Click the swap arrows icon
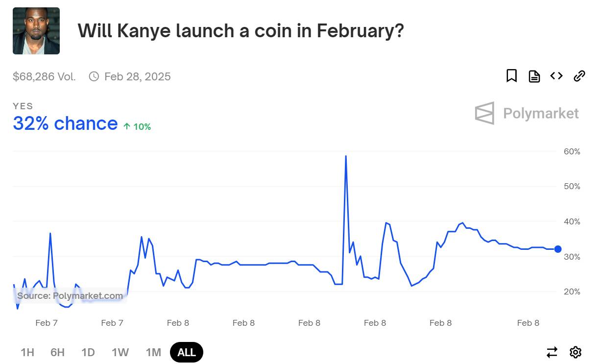 pos(552,352)
